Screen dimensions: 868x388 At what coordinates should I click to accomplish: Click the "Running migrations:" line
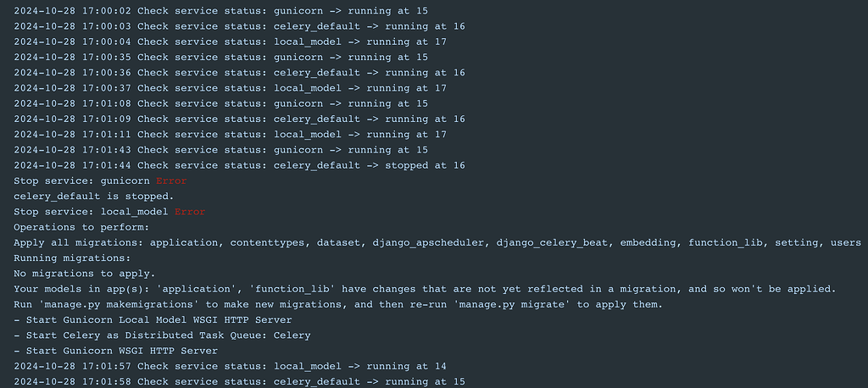72,258
